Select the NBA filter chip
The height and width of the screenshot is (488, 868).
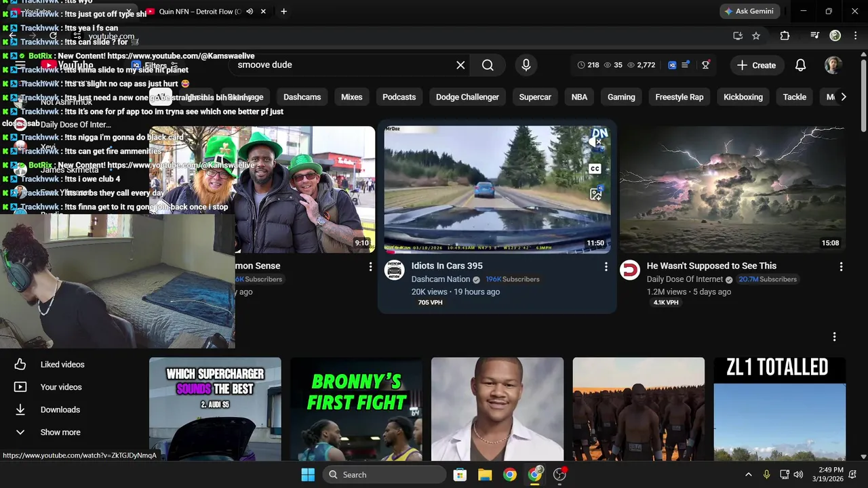(x=579, y=97)
